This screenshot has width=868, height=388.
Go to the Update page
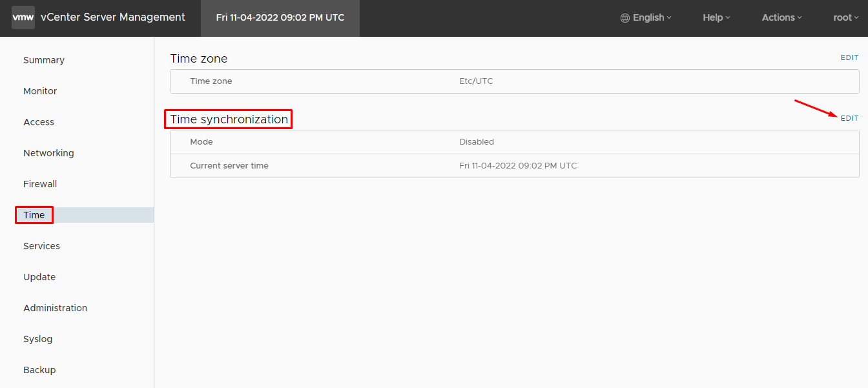[x=39, y=277]
